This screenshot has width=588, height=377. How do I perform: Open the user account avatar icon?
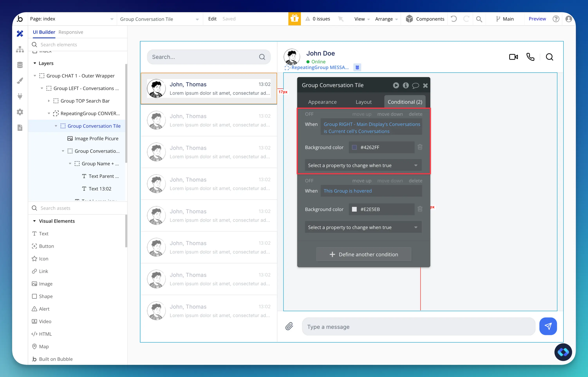pos(569,19)
